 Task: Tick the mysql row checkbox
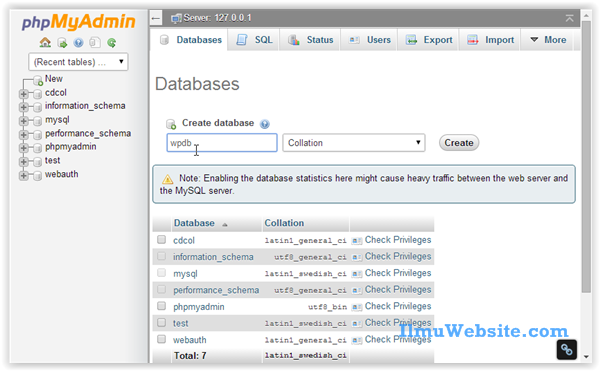pos(161,273)
